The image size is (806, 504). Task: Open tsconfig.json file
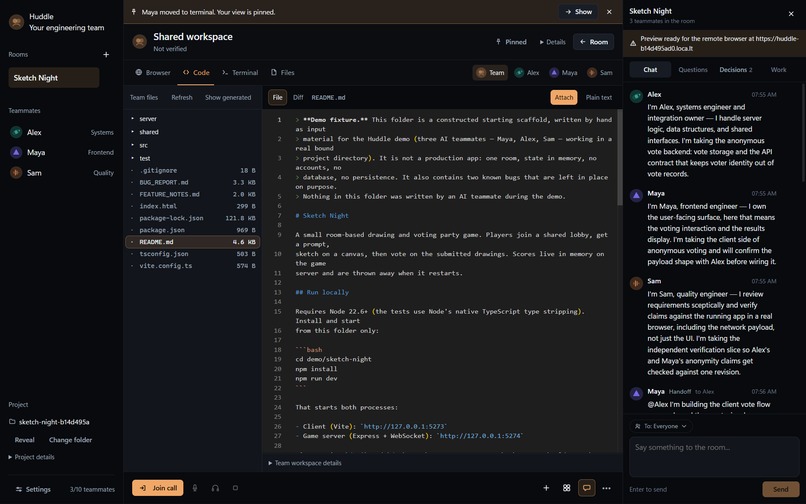pyautogui.click(x=193, y=254)
